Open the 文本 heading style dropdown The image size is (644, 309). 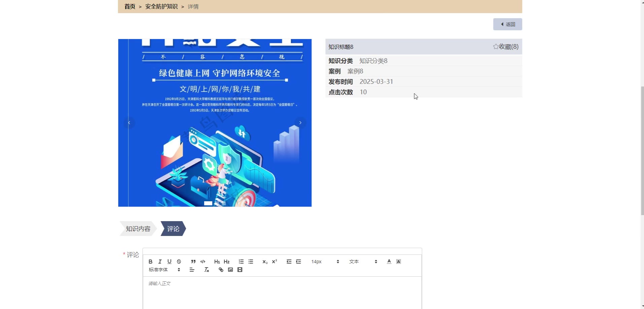point(363,262)
